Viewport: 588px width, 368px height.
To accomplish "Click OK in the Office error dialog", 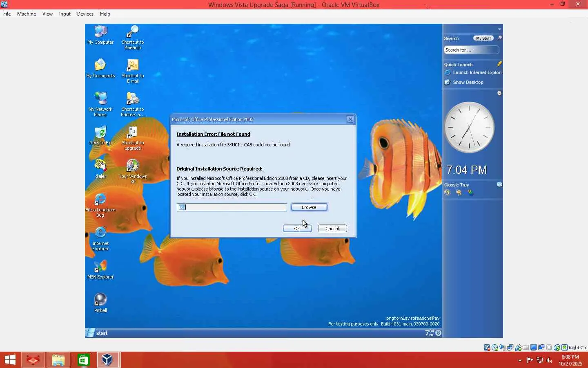I will (x=297, y=229).
